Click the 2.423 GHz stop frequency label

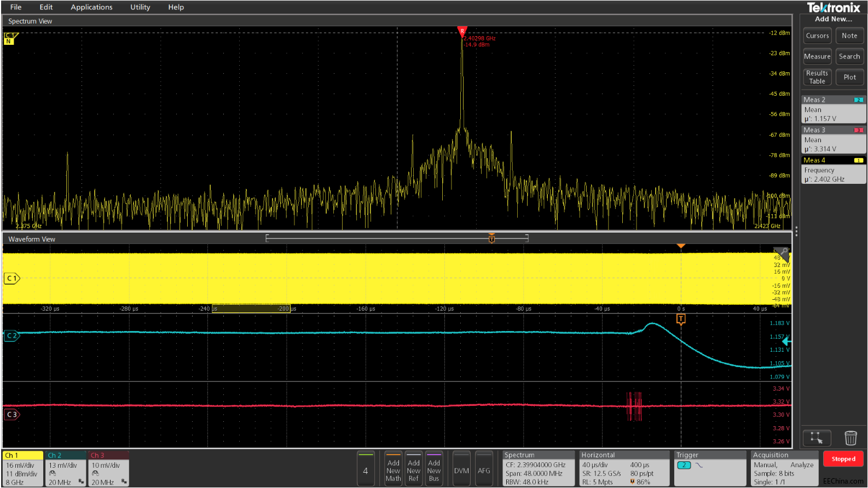tap(767, 226)
